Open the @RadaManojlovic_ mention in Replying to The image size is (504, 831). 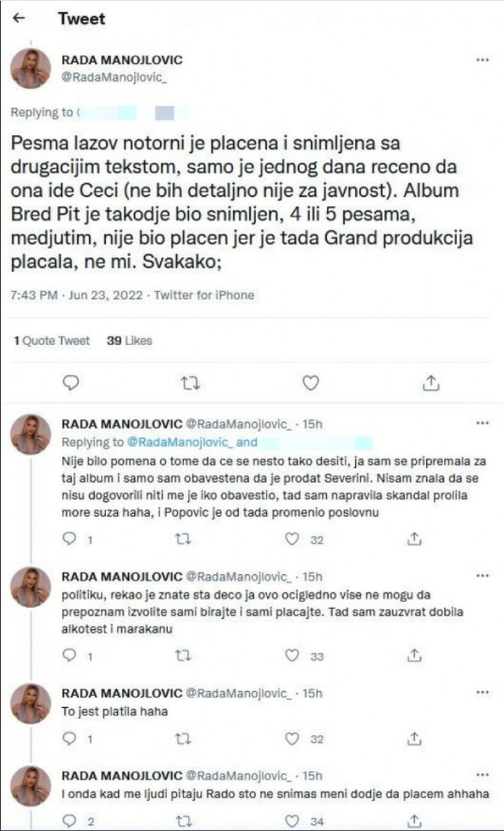164,442
